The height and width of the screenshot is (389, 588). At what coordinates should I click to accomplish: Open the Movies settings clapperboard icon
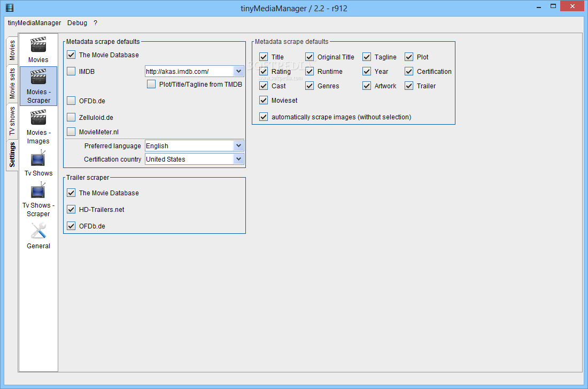[x=38, y=45]
